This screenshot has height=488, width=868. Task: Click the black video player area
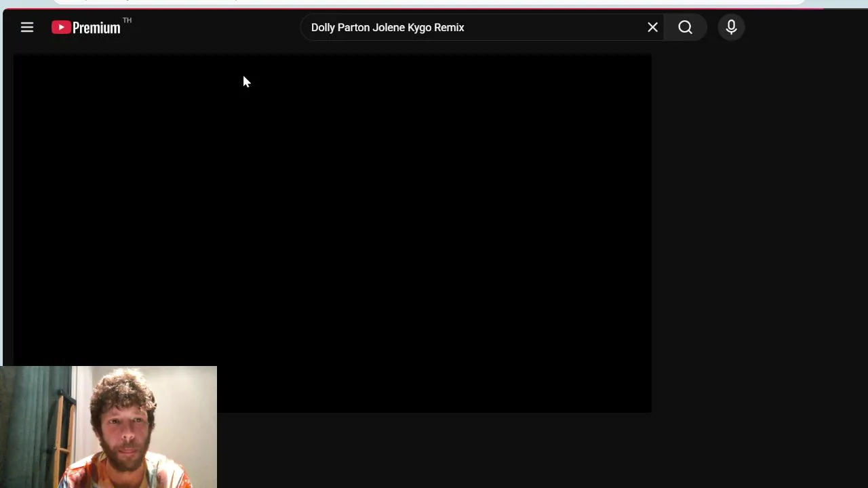(332, 233)
